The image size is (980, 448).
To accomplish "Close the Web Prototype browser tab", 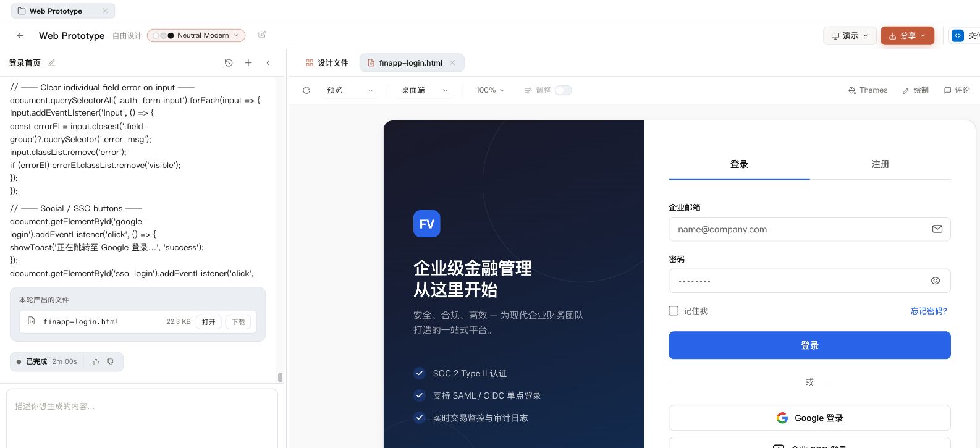I will (105, 11).
